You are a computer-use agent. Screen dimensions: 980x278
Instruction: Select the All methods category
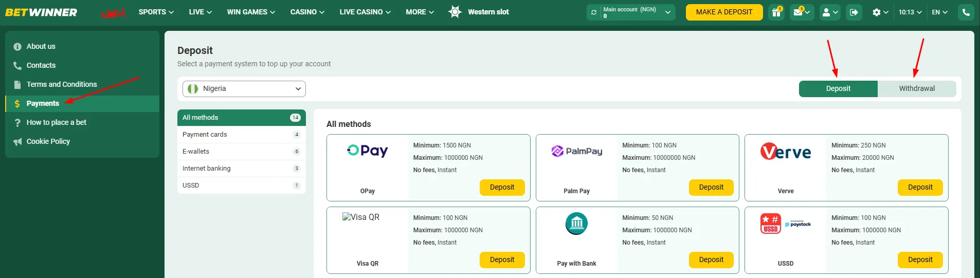[x=242, y=118]
